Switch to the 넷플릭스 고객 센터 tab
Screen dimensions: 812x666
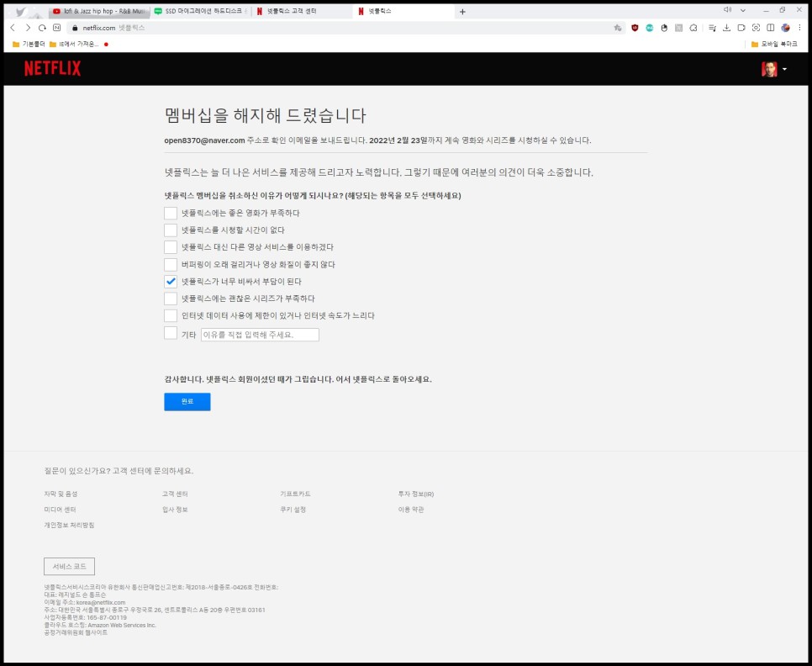tap(303, 12)
